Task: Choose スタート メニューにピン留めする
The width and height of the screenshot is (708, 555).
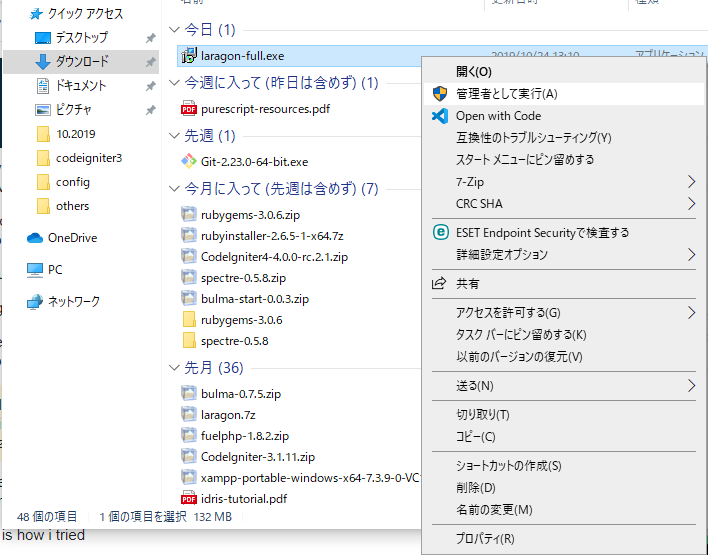Action: coord(564,159)
